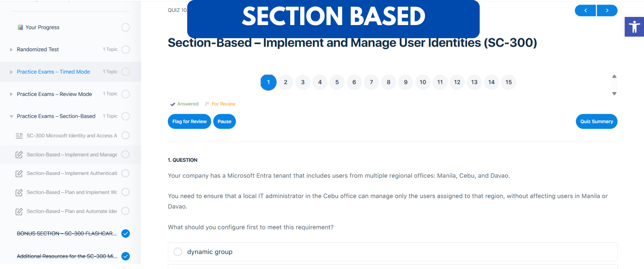Click the Your Progress chart icon
The height and width of the screenshot is (269, 644).
pos(20,27)
